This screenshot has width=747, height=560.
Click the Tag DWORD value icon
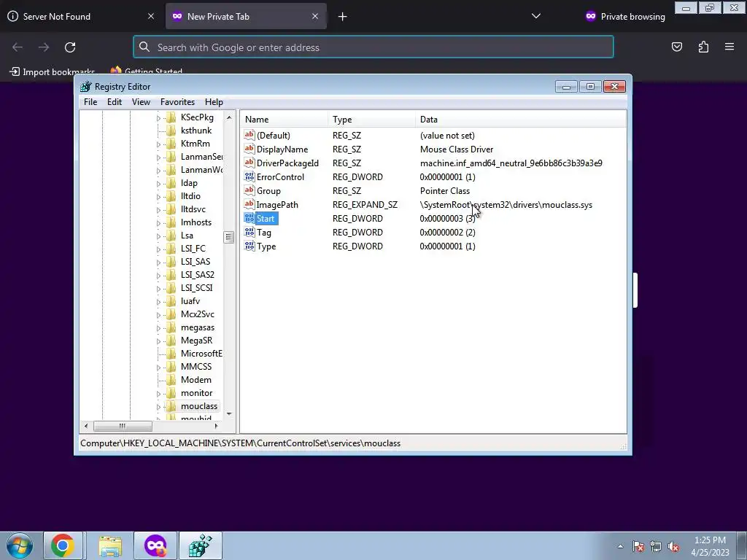(249, 232)
